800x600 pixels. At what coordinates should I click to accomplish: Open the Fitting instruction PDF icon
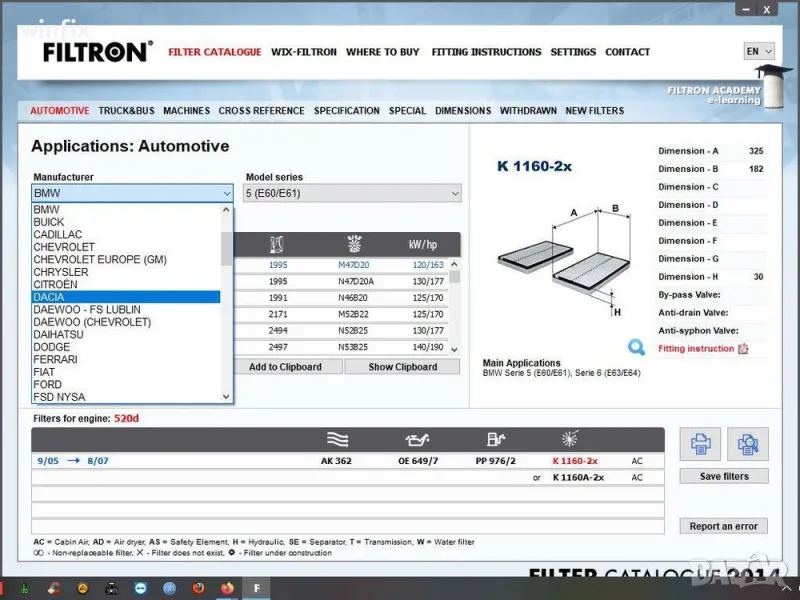[743, 349]
